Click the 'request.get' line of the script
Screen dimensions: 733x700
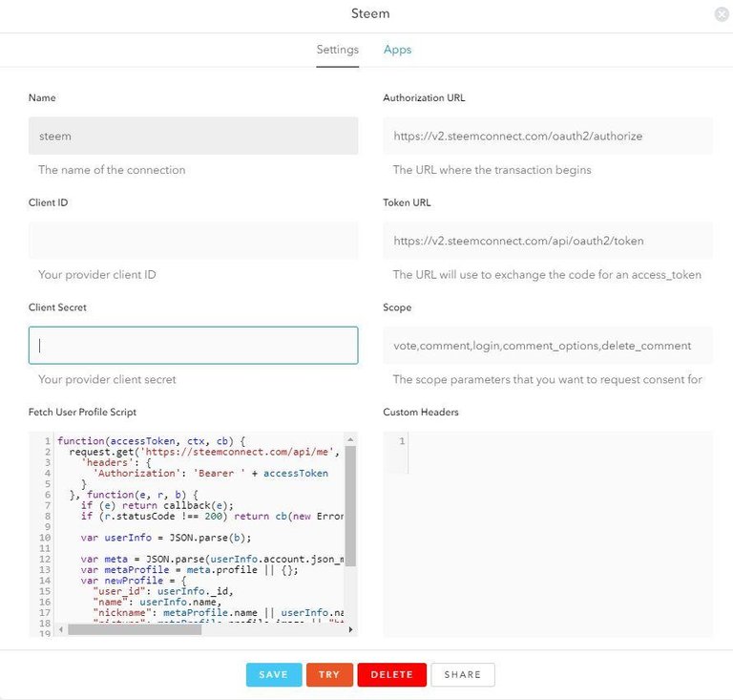[x=204, y=452]
